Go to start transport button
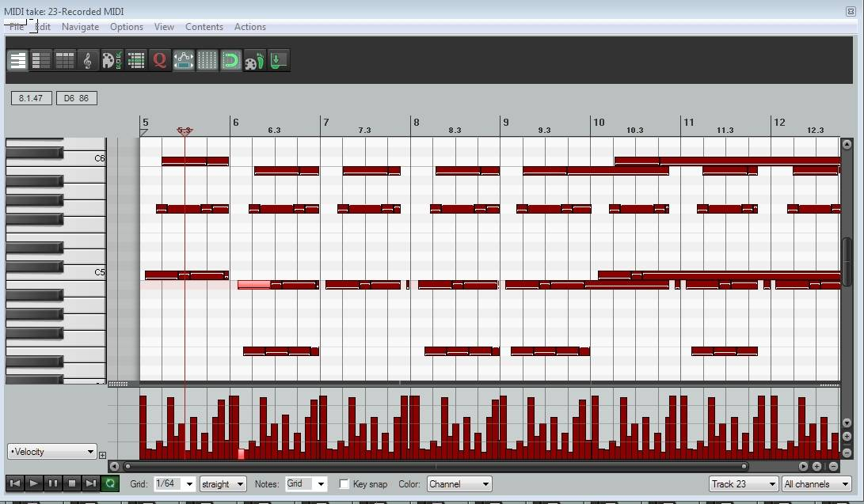This screenshot has height=504, width=864. point(15,483)
